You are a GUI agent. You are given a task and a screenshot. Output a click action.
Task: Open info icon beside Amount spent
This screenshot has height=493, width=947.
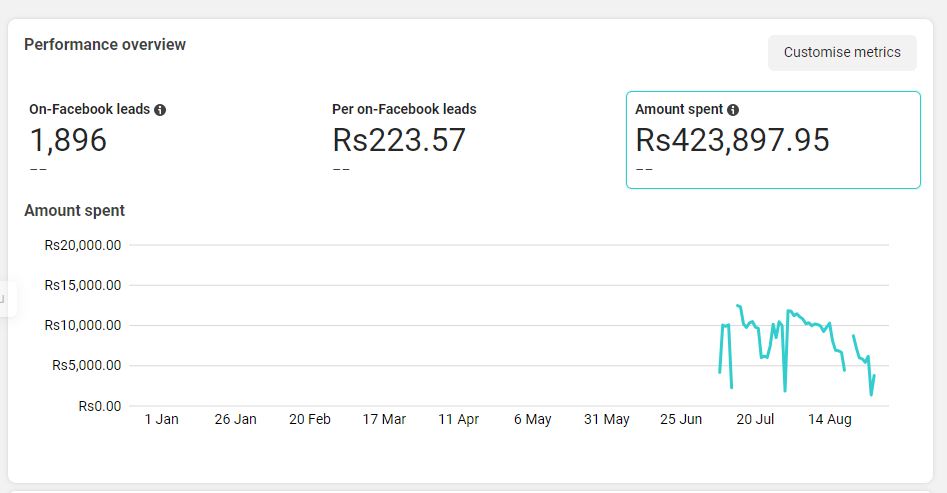733,110
